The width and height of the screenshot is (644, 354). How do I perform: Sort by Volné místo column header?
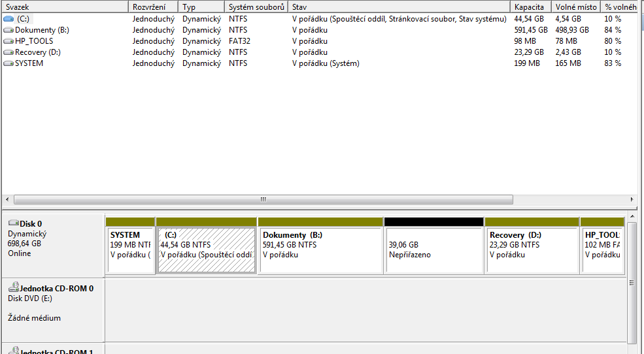coord(576,7)
